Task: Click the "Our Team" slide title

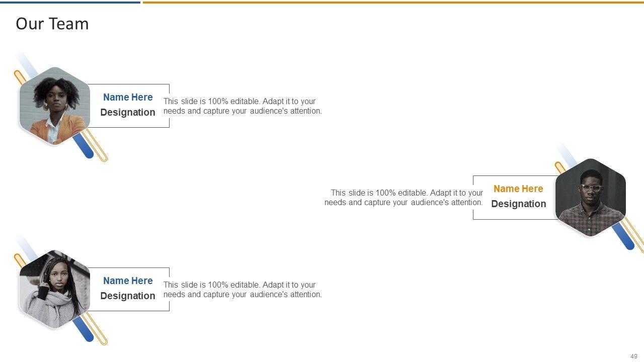Action: tap(52, 24)
